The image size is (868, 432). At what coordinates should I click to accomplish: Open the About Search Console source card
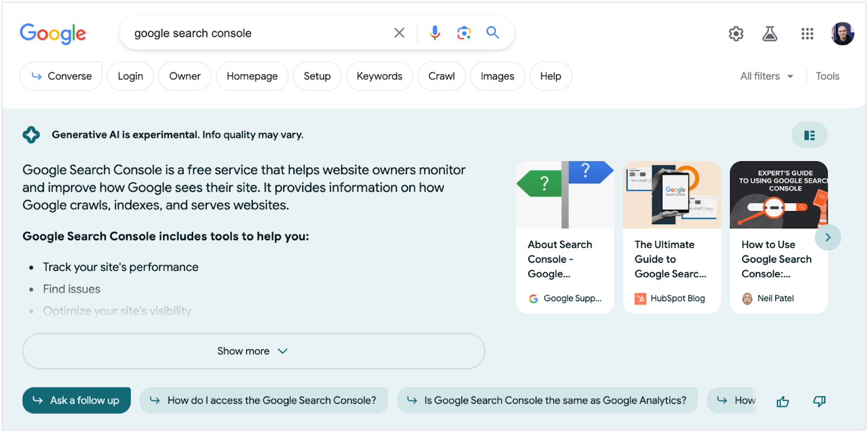pyautogui.click(x=565, y=237)
